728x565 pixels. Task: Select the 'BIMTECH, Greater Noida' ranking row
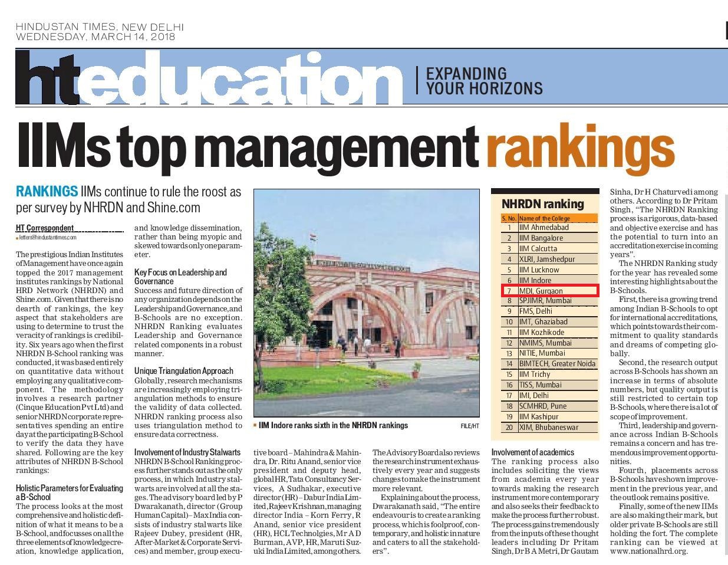tap(549, 363)
